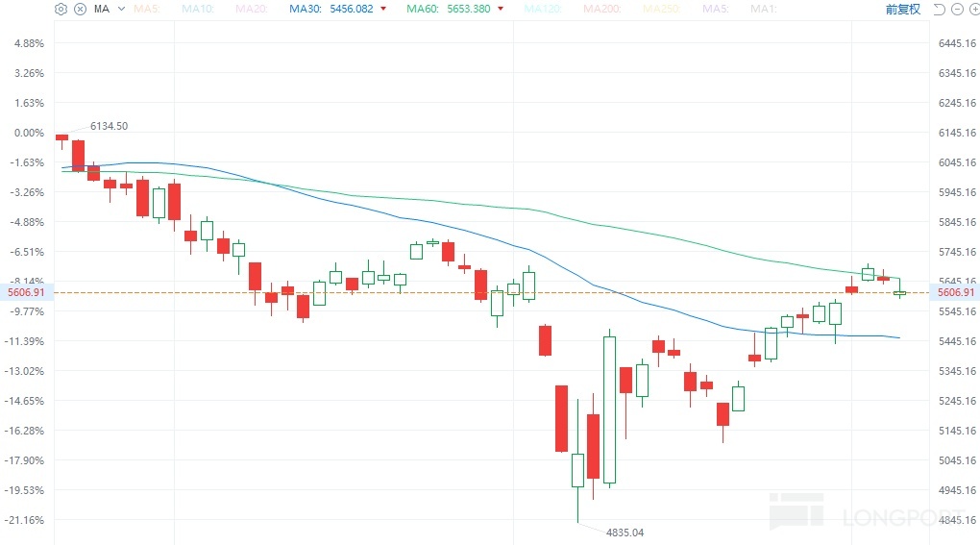Click the red arrow next to MA60 value
The height and width of the screenshot is (545, 980).
[501, 9]
